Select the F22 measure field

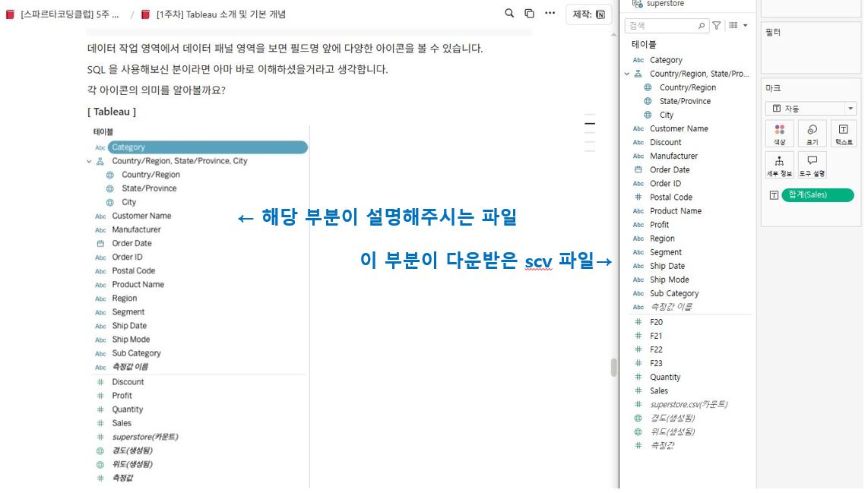[x=656, y=349]
